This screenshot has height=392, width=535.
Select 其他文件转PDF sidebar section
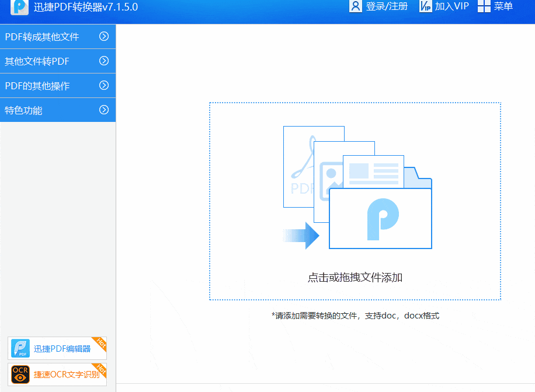(58, 61)
